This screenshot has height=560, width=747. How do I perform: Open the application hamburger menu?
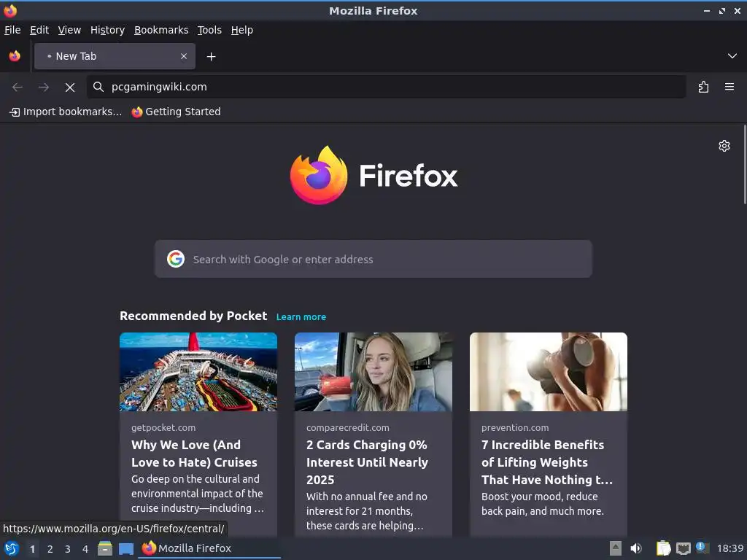click(x=729, y=87)
